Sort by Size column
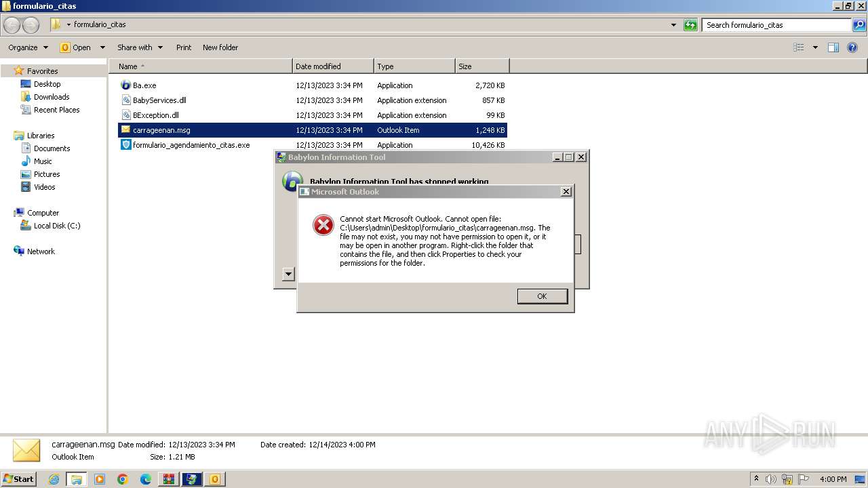Image resolution: width=868 pixels, height=488 pixels. pyautogui.click(x=482, y=66)
